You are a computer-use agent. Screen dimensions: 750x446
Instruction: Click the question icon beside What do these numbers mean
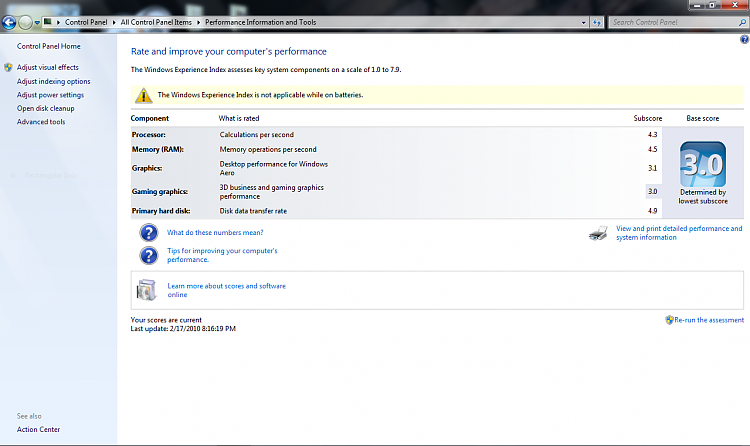[x=149, y=233]
